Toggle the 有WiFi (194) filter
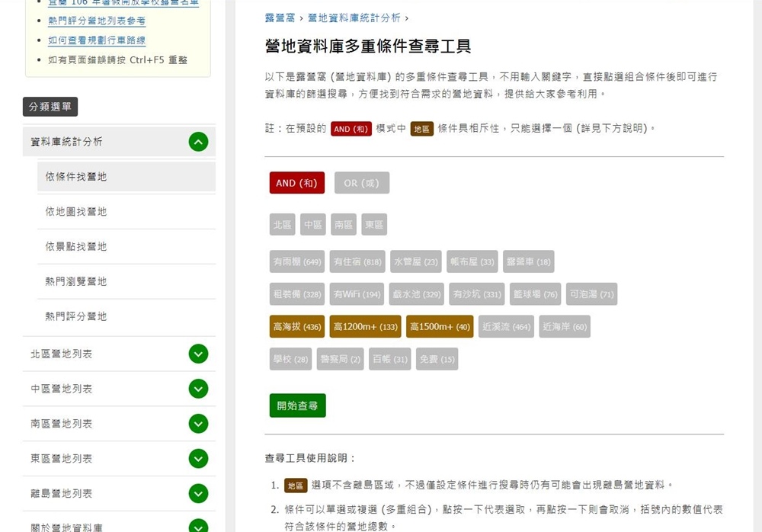The image size is (762, 532). click(x=357, y=294)
